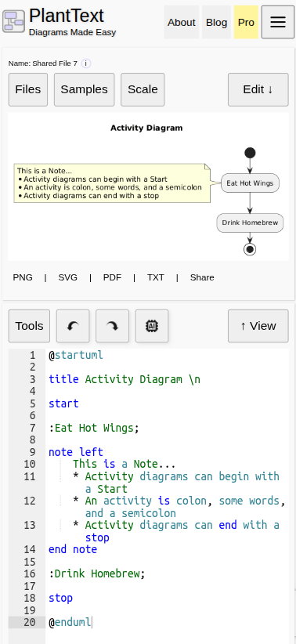This screenshot has width=296, height=644.
Task: Click the yellow note in the diagram
Action: pos(112,183)
